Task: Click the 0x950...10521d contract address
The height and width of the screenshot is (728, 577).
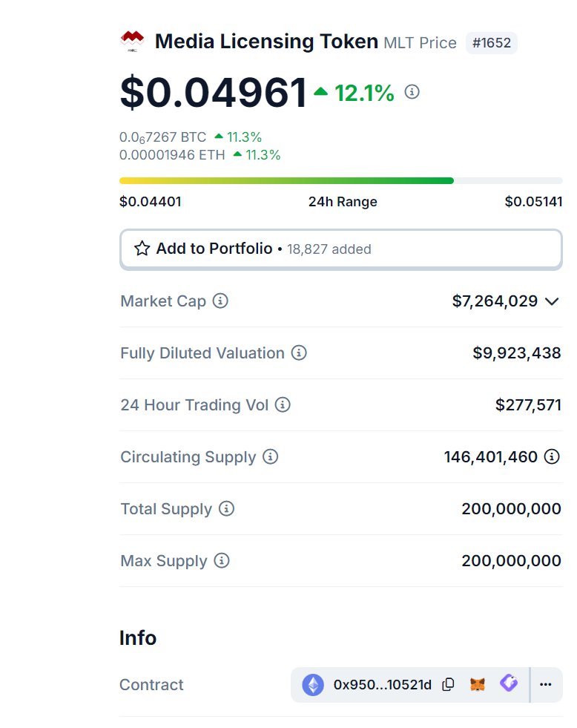Action: coord(382,685)
